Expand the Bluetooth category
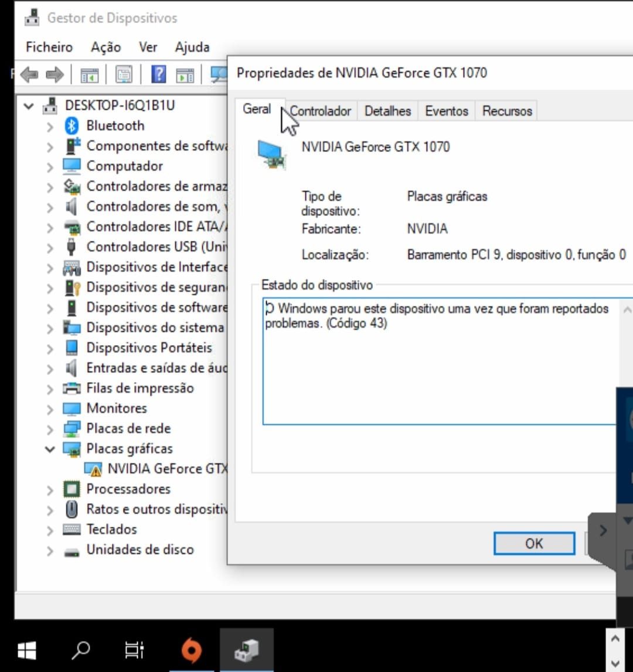 [x=50, y=127]
